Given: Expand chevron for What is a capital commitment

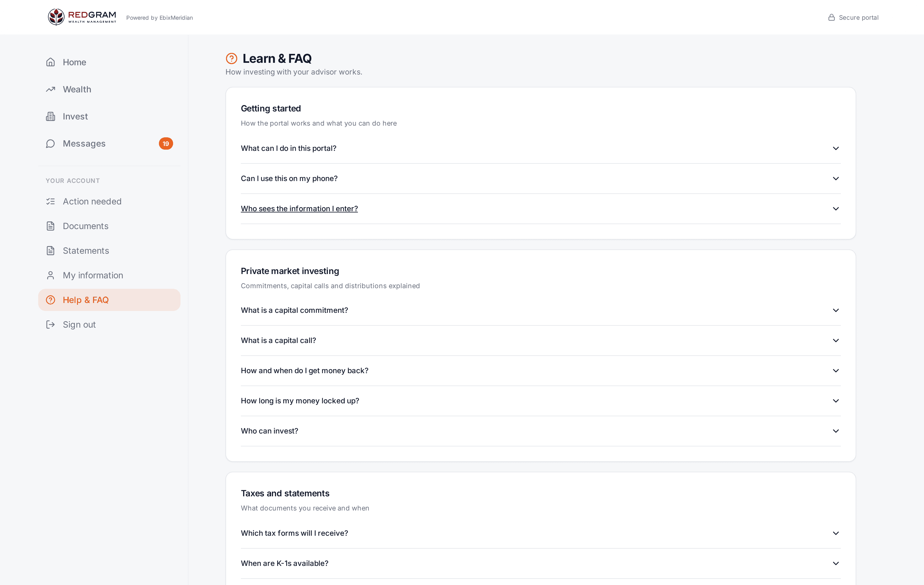Looking at the screenshot, I should click(x=836, y=310).
